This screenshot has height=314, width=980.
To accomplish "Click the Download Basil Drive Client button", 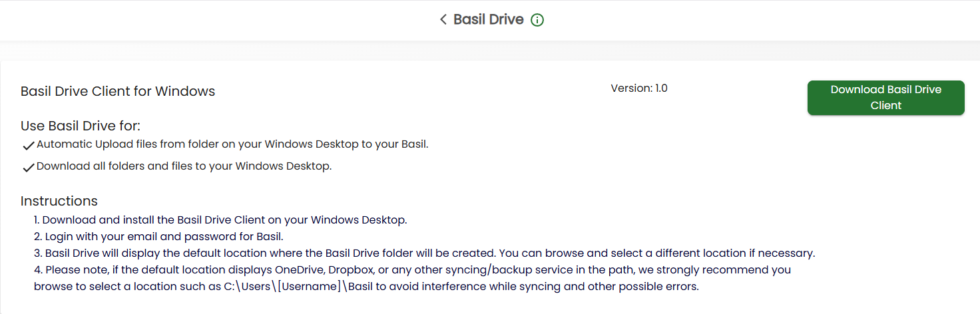I will click(x=885, y=98).
